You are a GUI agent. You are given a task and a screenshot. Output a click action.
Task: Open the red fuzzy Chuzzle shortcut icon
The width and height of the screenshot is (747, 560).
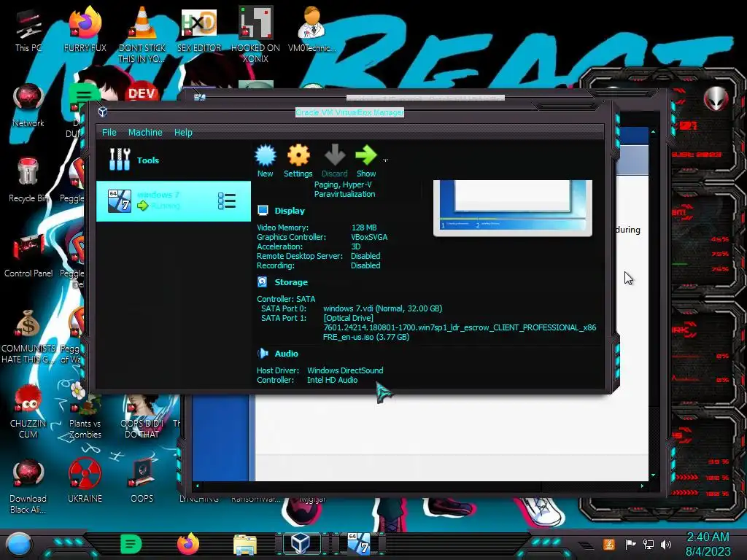[28, 411]
